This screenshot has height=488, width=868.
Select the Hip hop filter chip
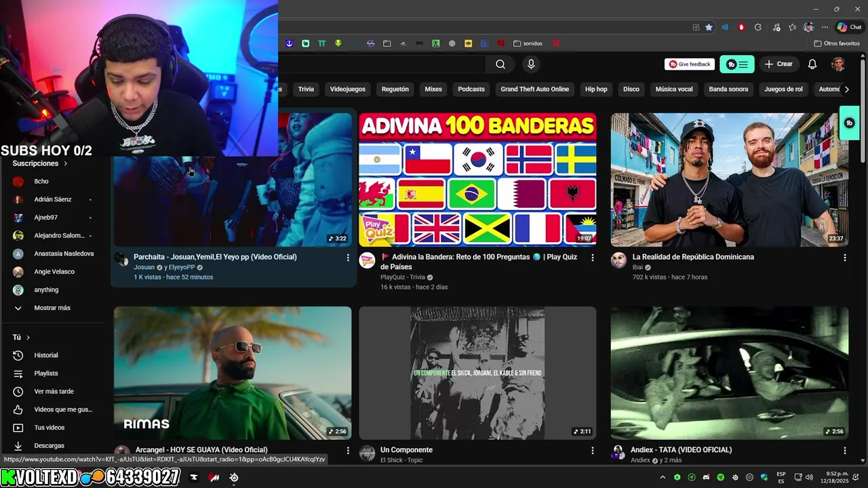click(x=596, y=89)
